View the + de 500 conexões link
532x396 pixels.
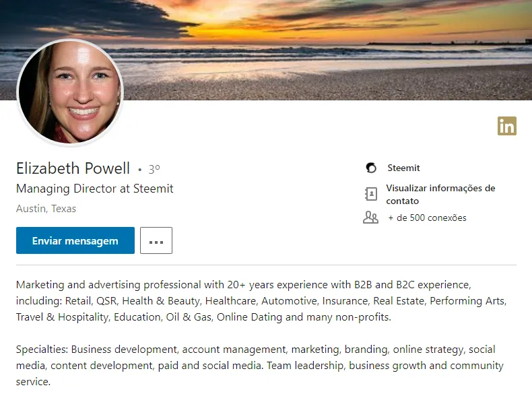(427, 218)
